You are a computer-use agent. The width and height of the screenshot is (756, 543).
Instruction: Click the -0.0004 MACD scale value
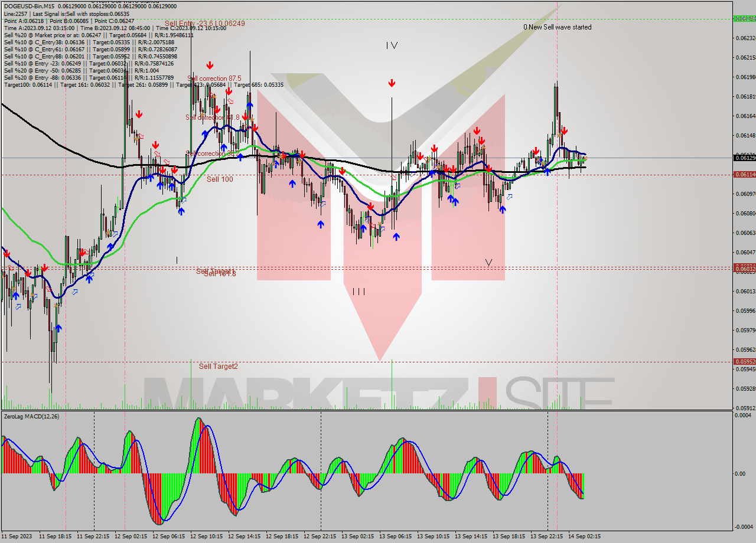742,526
